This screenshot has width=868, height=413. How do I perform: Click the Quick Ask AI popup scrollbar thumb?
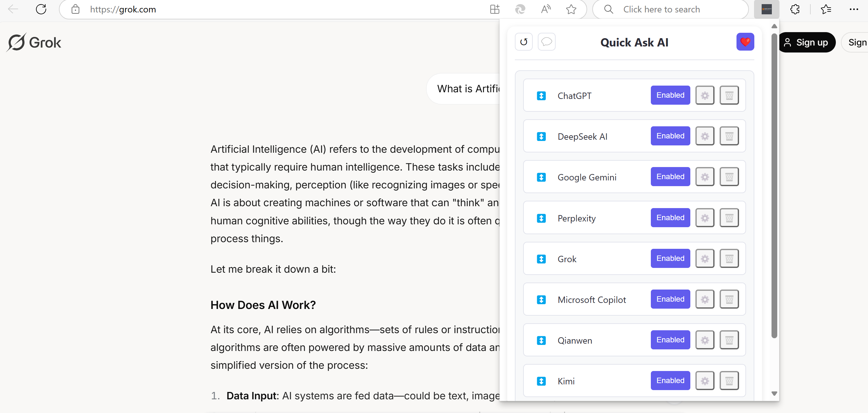tap(774, 185)
